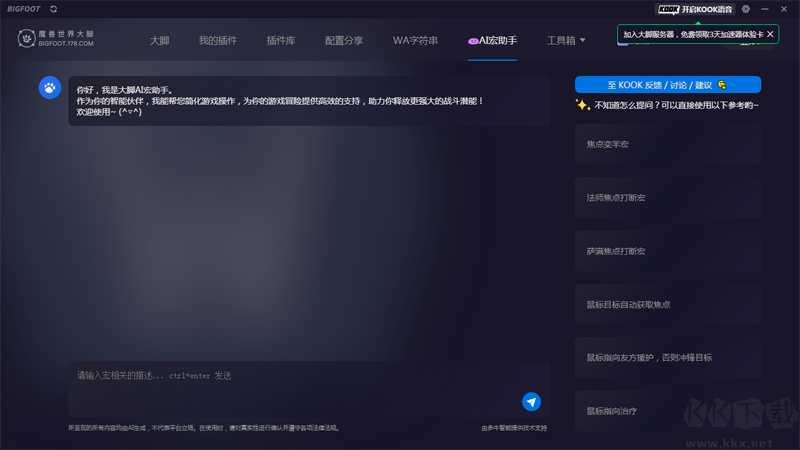This screenshot has width=800, height=450.
Task: Choose the 法师焦点打断宏 suggestion
Action: [668, 197]
